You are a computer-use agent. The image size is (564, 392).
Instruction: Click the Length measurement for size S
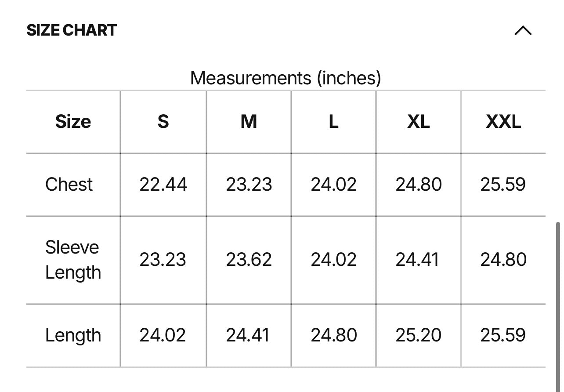point(163,335)
